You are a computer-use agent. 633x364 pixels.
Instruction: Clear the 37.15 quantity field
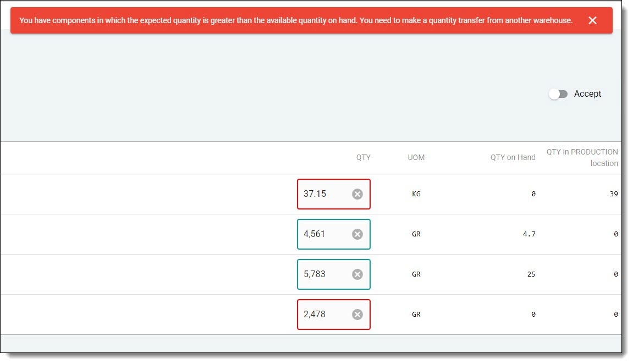pyautogui.click(x=357, y=194)
